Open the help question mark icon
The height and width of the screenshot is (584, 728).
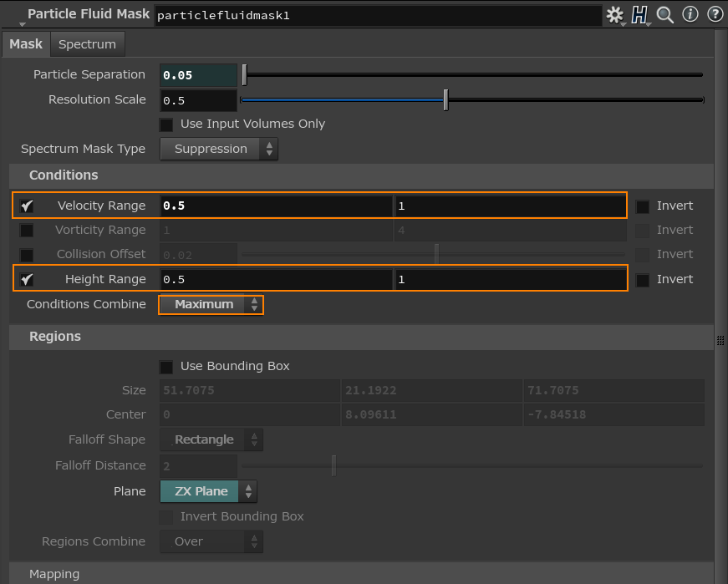715,14
